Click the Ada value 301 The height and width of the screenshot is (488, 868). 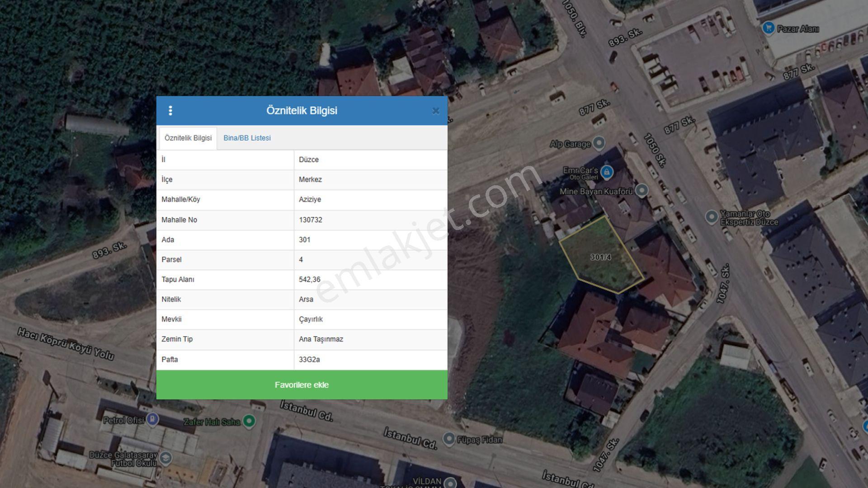(x=305, y=239)
